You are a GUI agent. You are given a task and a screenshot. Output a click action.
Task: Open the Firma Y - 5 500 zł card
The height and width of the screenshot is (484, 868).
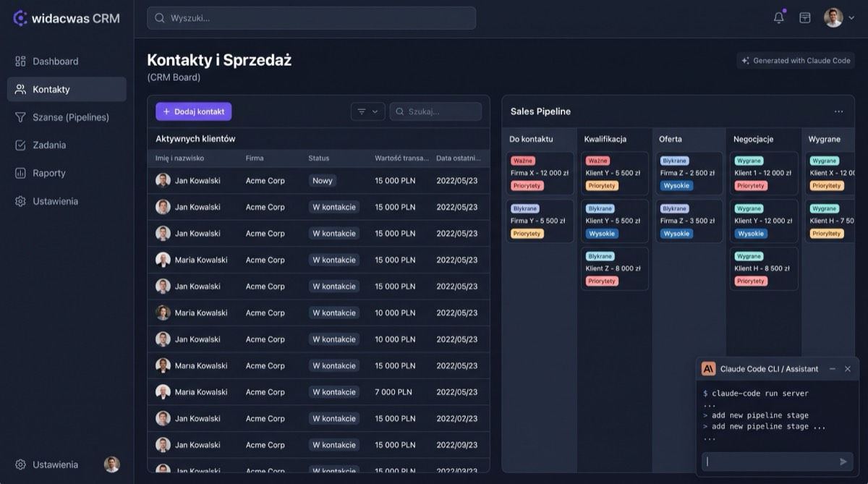tap(540, 221)
